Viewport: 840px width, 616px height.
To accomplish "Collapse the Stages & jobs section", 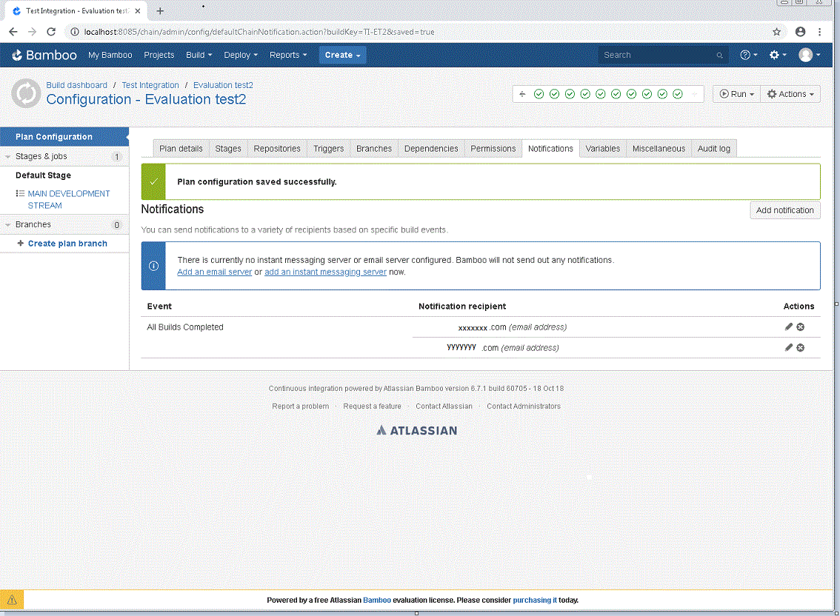I will tap(8, 157).
